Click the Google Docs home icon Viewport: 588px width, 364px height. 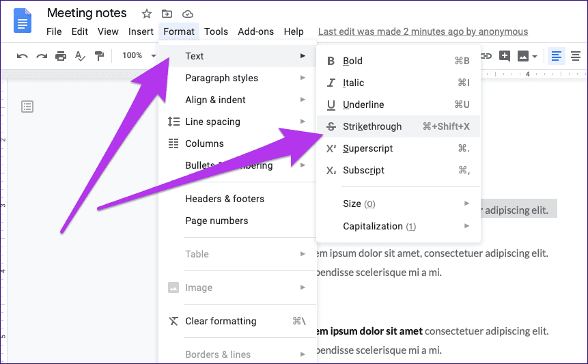click(23, 21)
